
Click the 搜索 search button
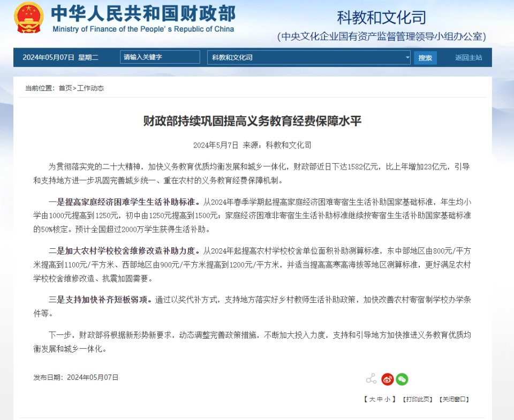[425, 57]
